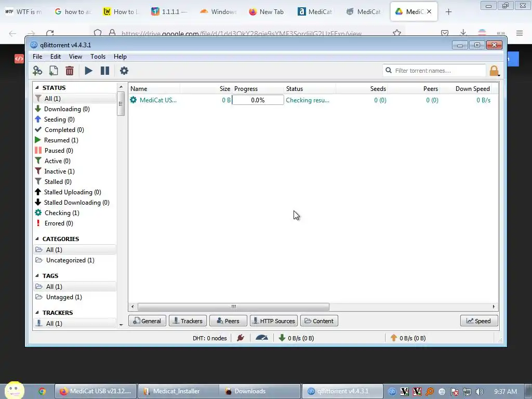This screenshot has height=399, width=532.
Task: Sort by Seeds column header
Action: click(x=362, y=89)
